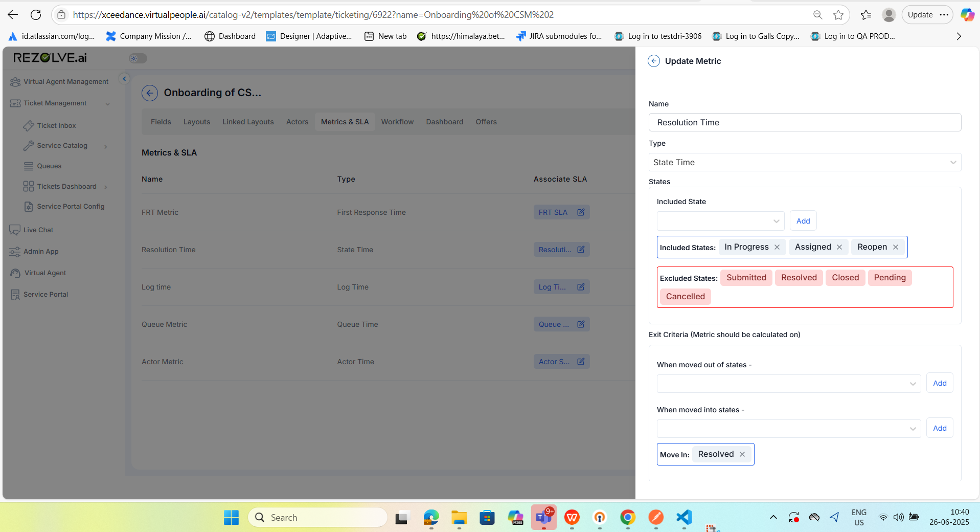Open Live Chat in sidebar
The width and height of the screenshot is (980, 532).
[32, 230]
